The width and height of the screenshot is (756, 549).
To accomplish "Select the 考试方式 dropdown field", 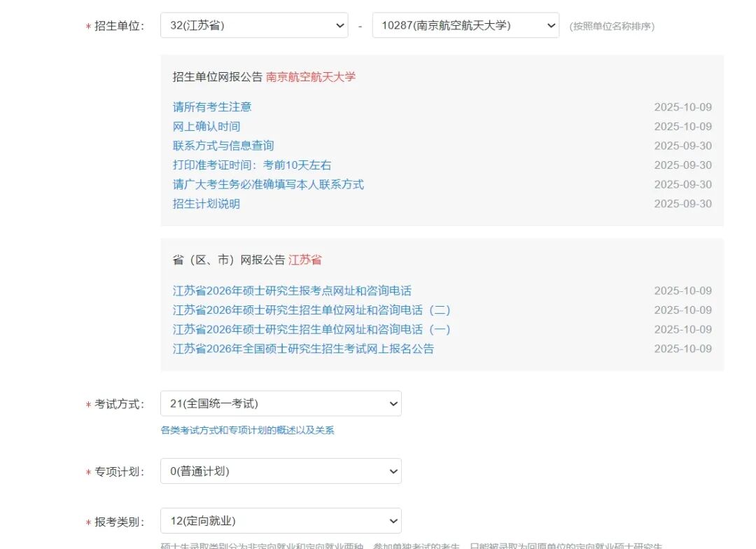I will coord(280,403).
